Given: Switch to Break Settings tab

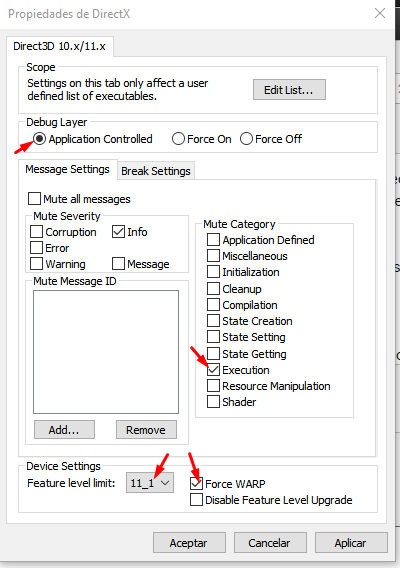Looking at the screenshot, I should click(x=156, y=171).
